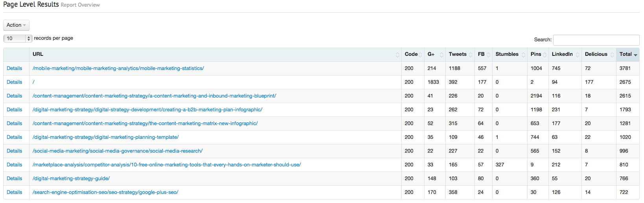The width and height of the screenshot is (644, 203).
Task: Open the root '/' URL link
Action: pyautogui.click(x=34, y=82)
